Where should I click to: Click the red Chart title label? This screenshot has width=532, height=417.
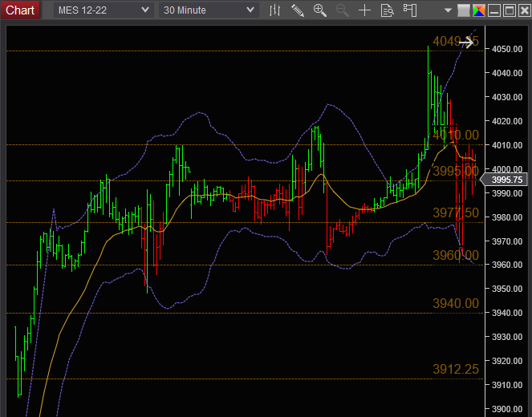coord(20,10)
